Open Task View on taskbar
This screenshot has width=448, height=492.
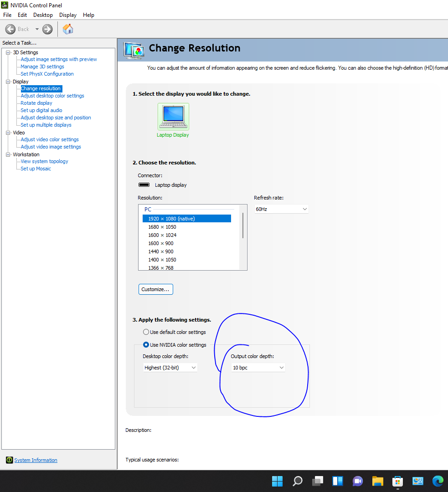tap(317, 481)
